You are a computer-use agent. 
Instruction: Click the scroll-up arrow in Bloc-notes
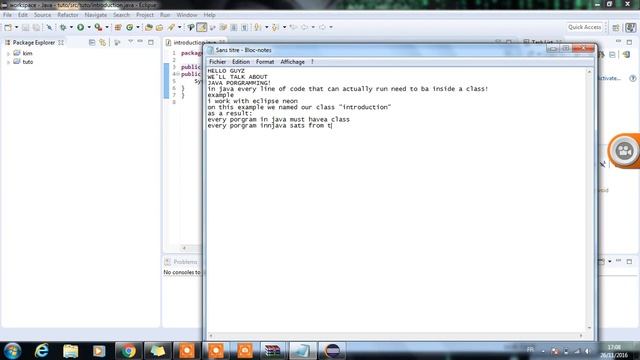pyautogui.click(x=589, y=71)
